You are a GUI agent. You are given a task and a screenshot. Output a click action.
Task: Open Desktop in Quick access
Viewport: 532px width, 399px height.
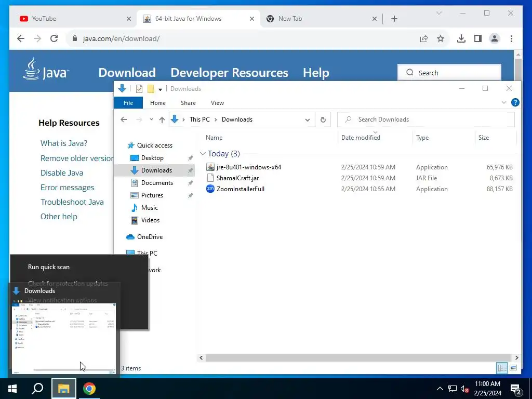pos(152,158)
